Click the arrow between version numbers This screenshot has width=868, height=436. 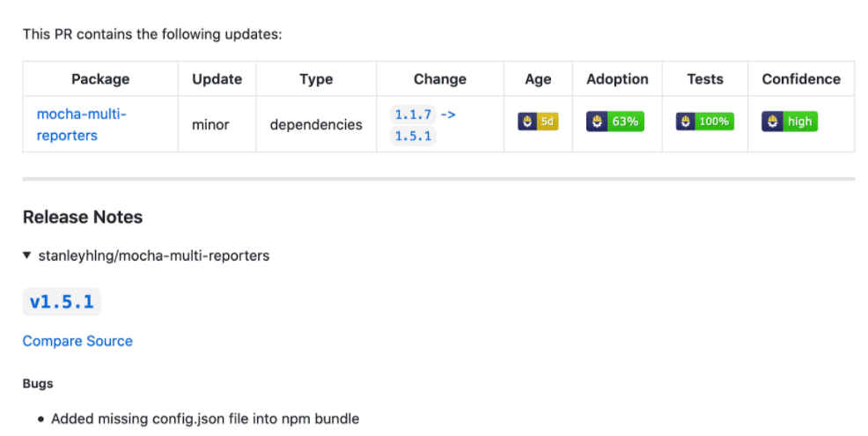click(x=448, y=115)
